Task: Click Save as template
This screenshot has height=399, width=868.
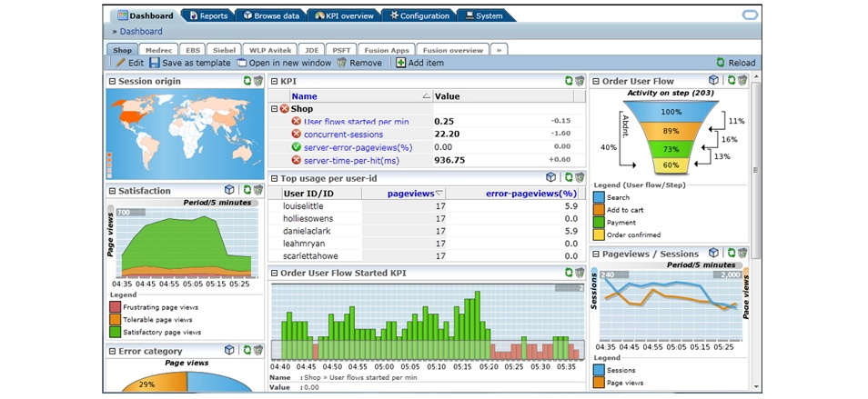Action: point(190,63)
